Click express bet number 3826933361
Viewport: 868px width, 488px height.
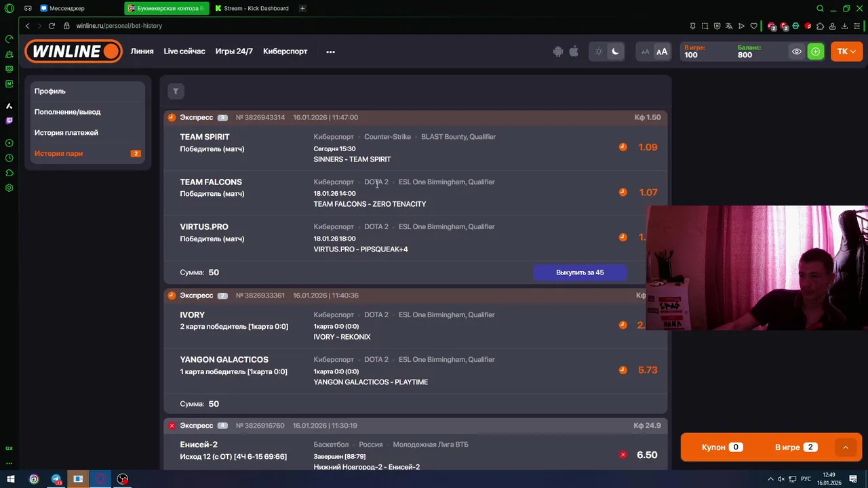pos(260,296)
